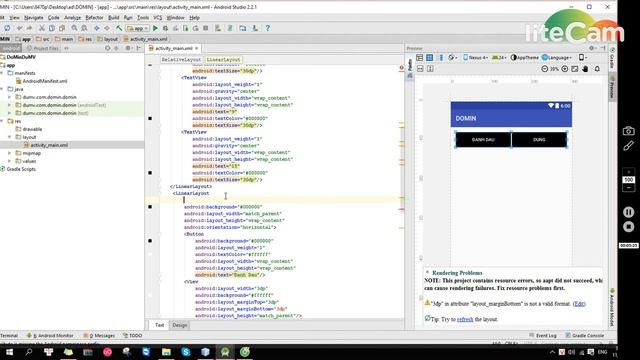Screen dimensions: 640x360
Task: Click the refresh link in Rendering Problems
Action: pos(465,319)
